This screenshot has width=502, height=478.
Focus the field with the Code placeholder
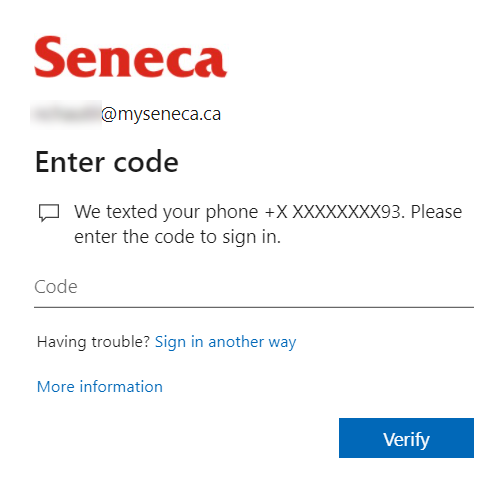[254, 287]
